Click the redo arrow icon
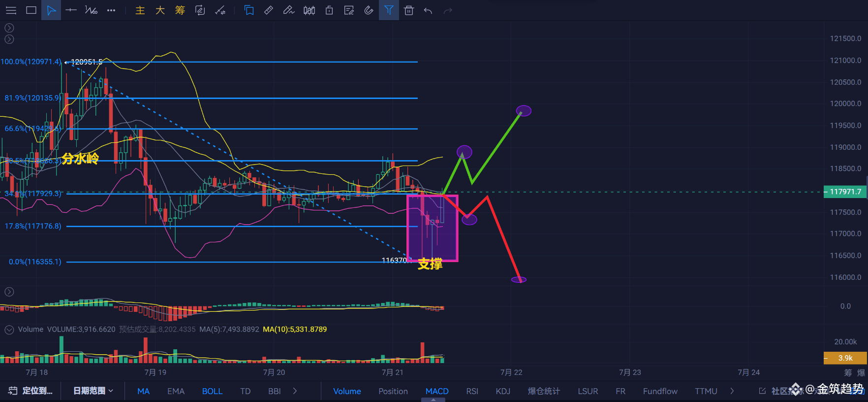The width and height of the screenshot is (868, 402). tap(448, 11)
